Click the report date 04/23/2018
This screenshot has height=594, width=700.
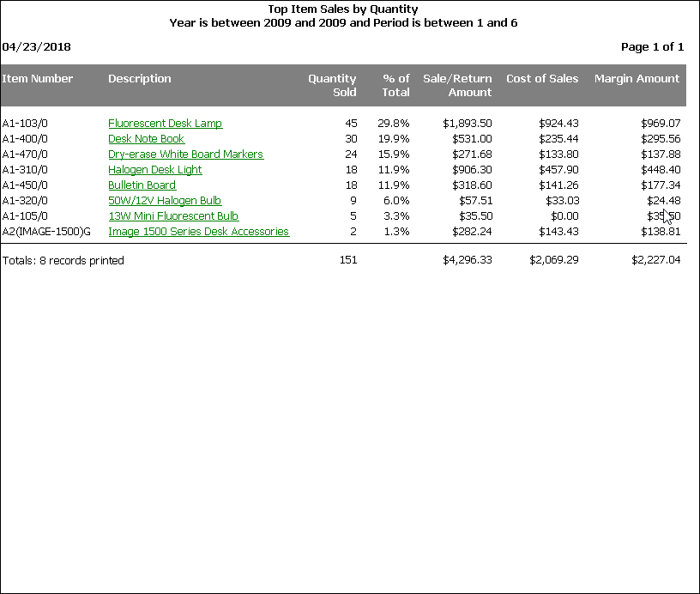[36, 46]
